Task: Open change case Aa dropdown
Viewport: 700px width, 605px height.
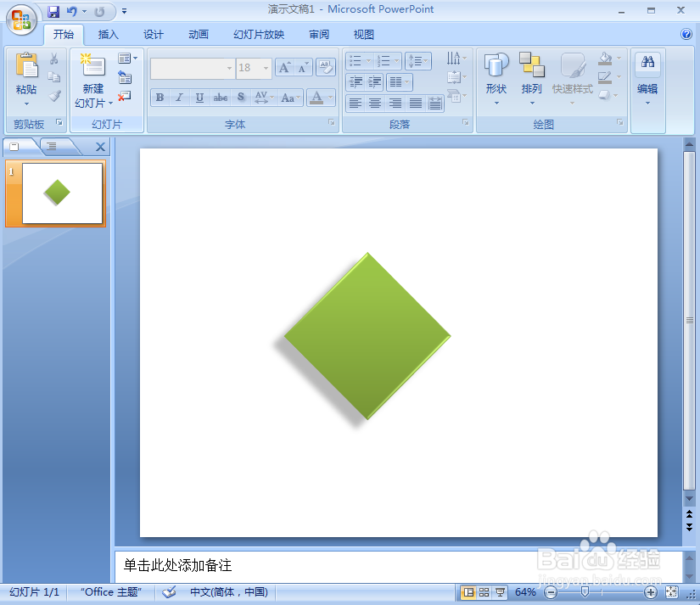Action: [x=291, y=98]
